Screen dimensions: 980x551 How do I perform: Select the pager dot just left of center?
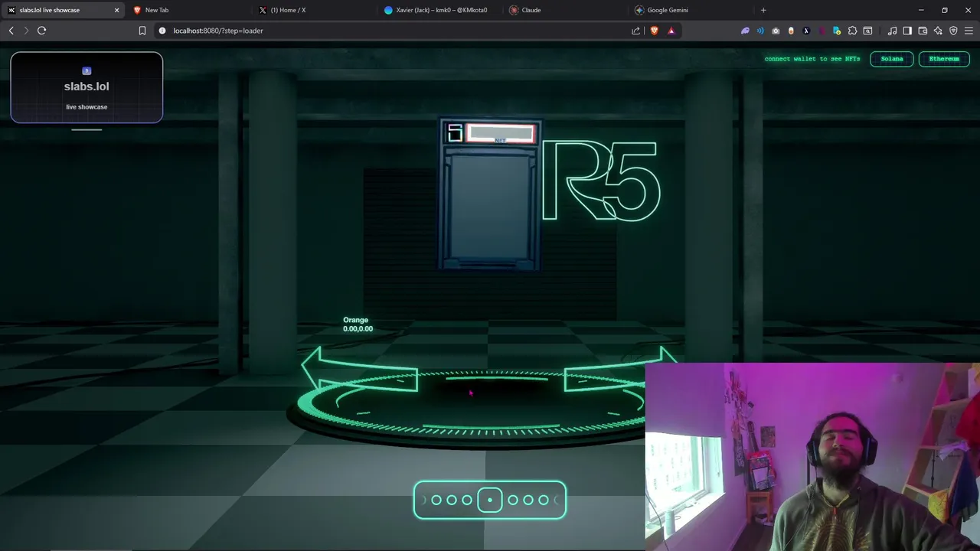click(x=467, y=500)
